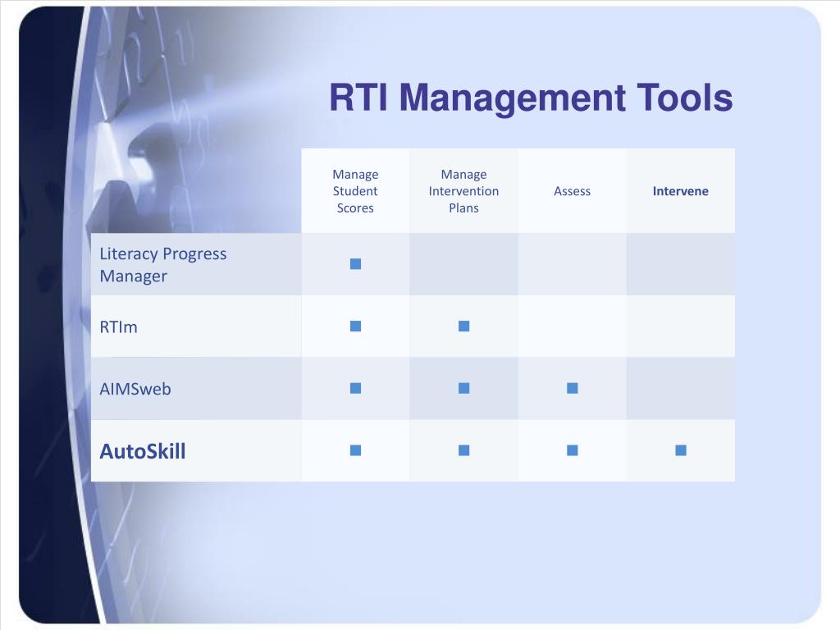Click the RTIm row label
Image resolution: width=840 pixels, height=630 pixels.
point(118,326)
